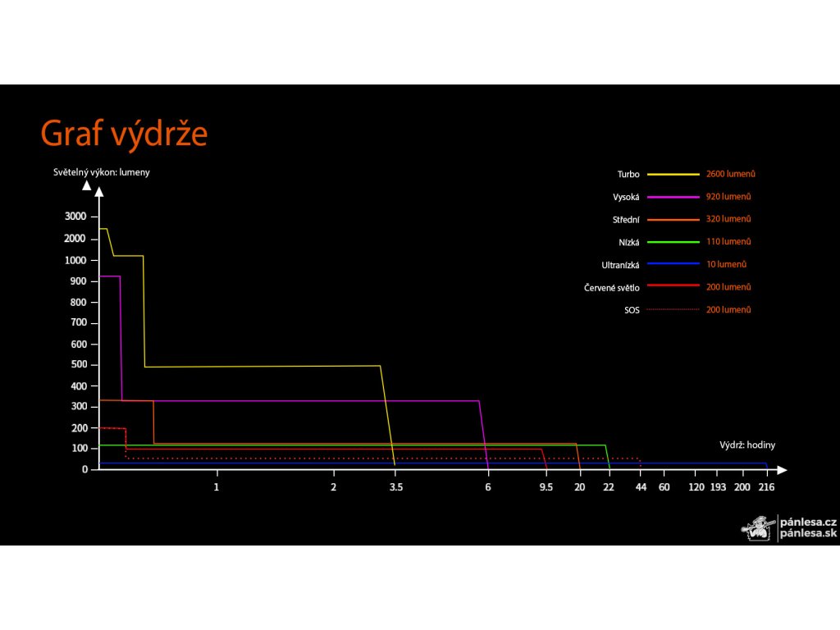This screenshot has height=630, width=840.
Task: Click the 600 y-axis tick label
Action: click(x=78, y=345)
